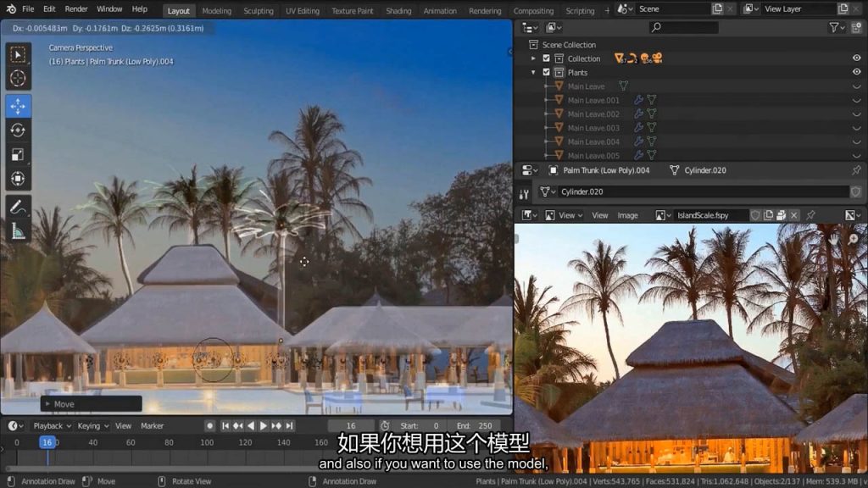Switch to the Modeling workspace tab
The width and height of the screenshot is (868, 488).
pyautogui.click(x=216, y=10)
